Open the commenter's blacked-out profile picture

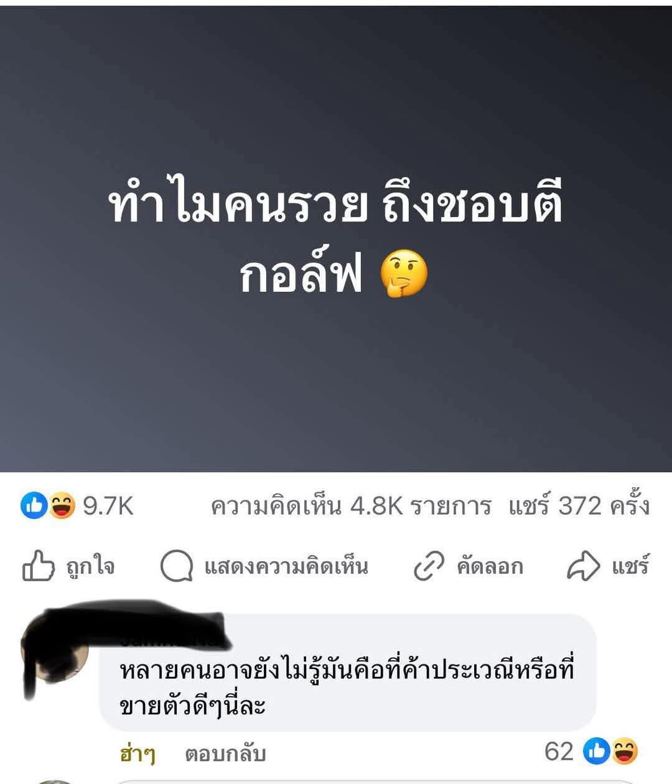[55, 651]
